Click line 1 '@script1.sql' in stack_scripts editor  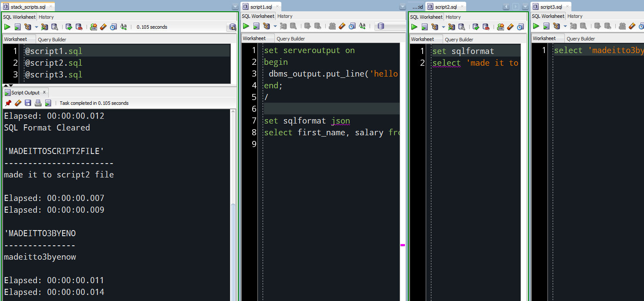53,51
